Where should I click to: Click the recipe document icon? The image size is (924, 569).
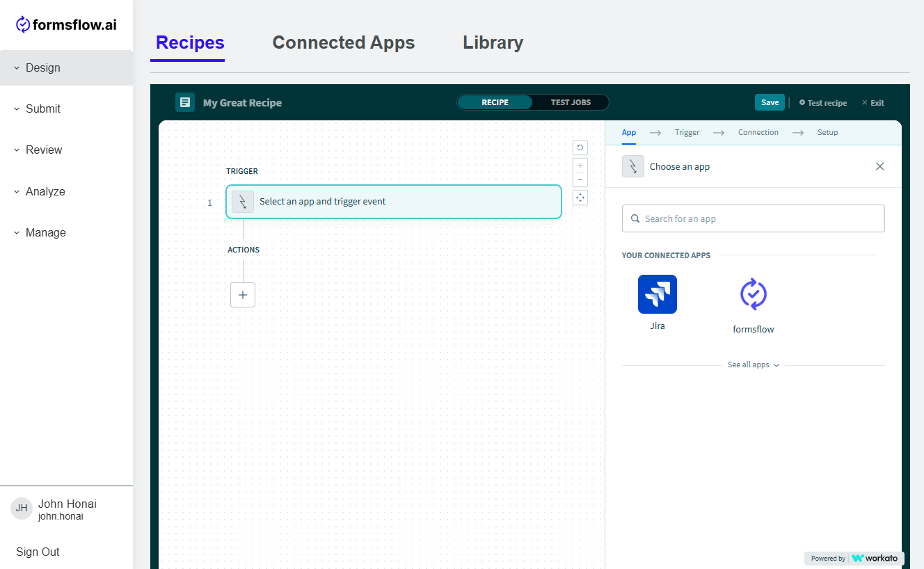185,102
